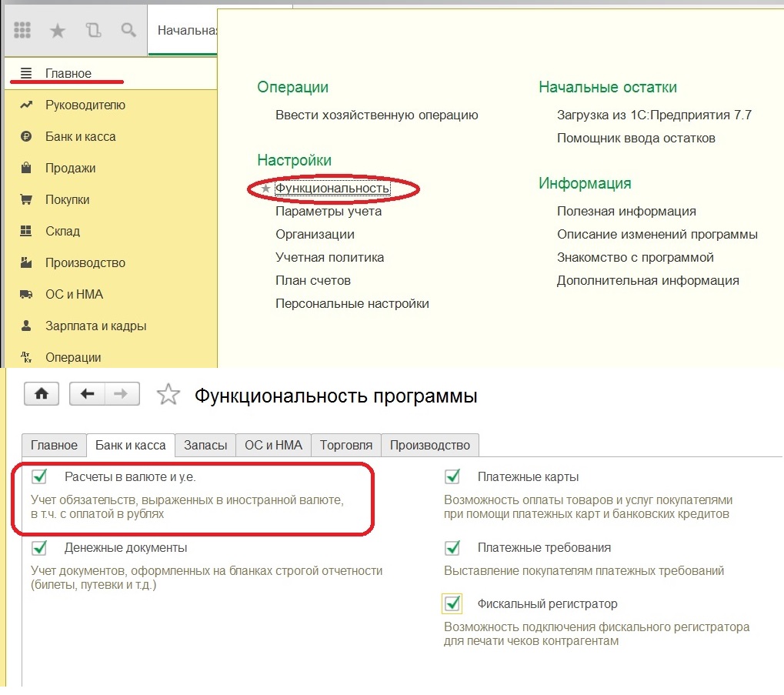Screen dimensions: 784x695
Task: Toggle Платежные требования checkbox
Action: [x=452, y=547]
